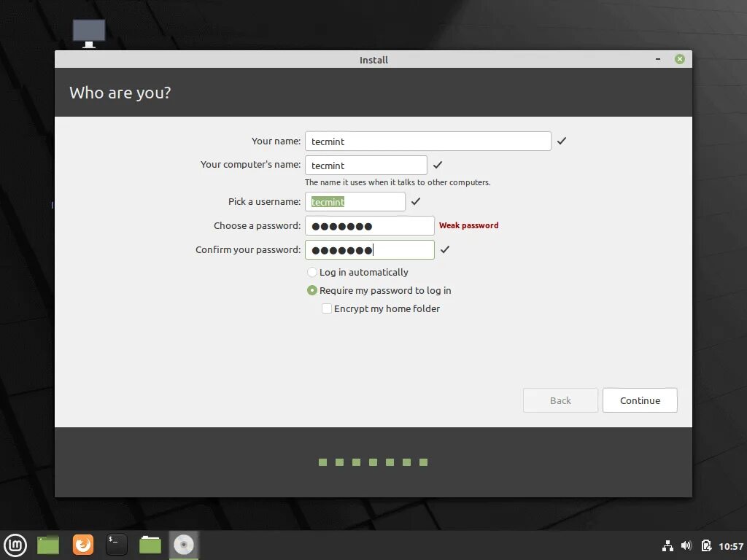The width and height of the screenshot is (747, 560).
Task: Click the clock showing 10:57
Action: [731, 546]
